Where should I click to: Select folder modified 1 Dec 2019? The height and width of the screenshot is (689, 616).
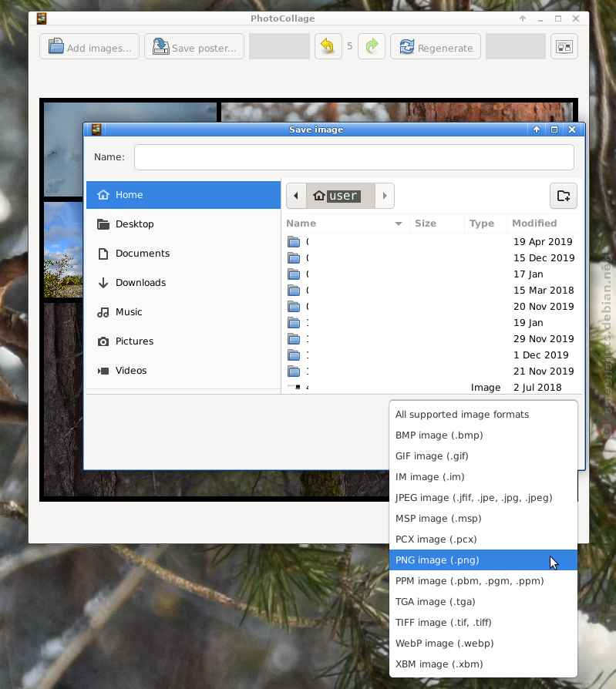pos(433,355)
